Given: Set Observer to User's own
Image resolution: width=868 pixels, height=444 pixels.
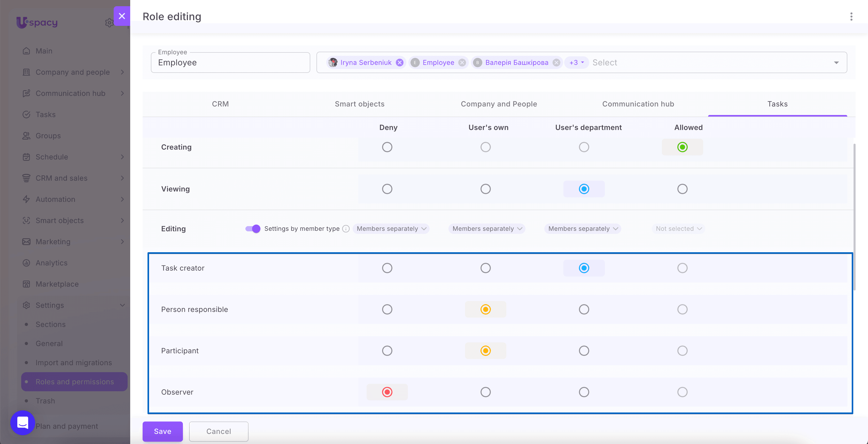Looking at the screenshot, I should click(486, 392).
